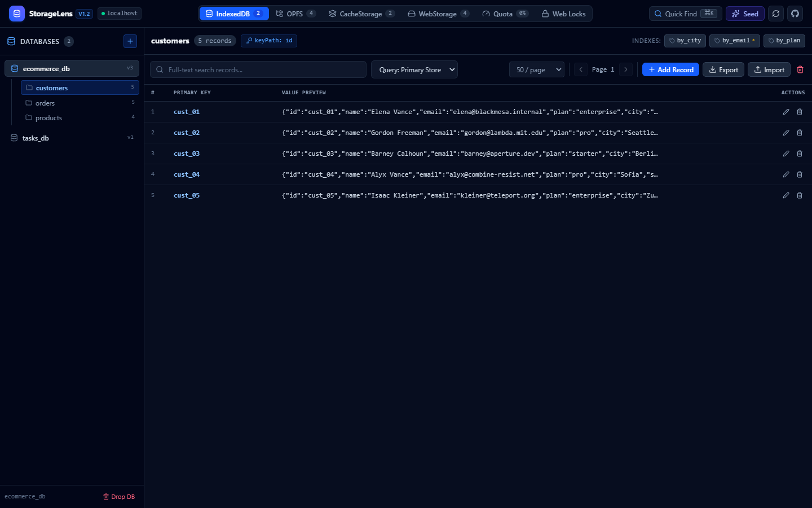Click the refresh icon in header

[776, 14]
